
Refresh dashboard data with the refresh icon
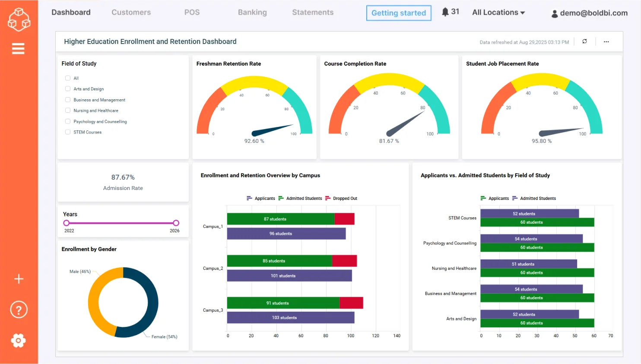[584, 41]
